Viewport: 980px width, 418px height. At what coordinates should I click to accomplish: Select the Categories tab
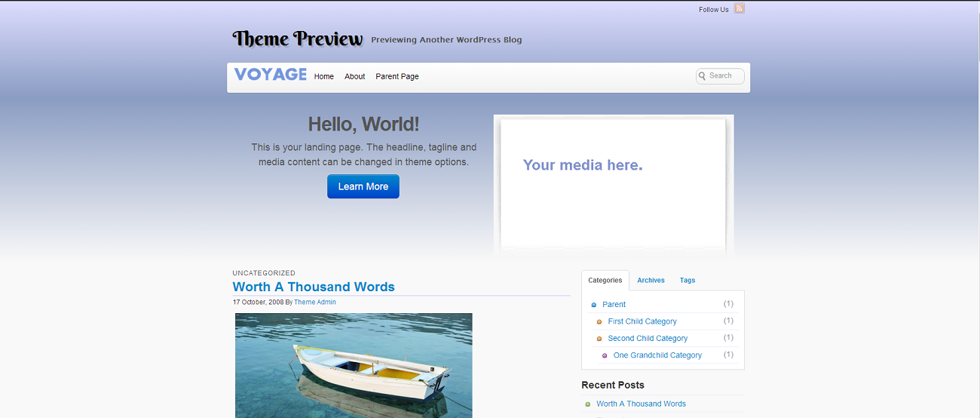(x=605, y=280)
